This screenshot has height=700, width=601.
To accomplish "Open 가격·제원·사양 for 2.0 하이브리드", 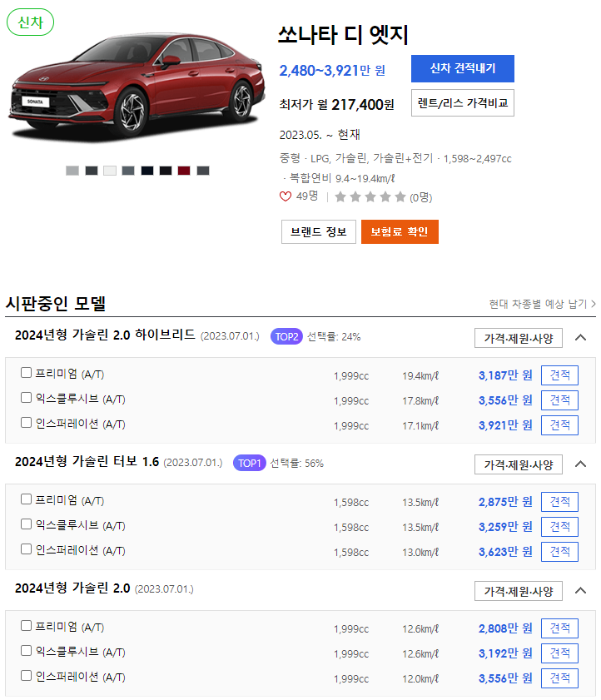I will click(519, 338).
